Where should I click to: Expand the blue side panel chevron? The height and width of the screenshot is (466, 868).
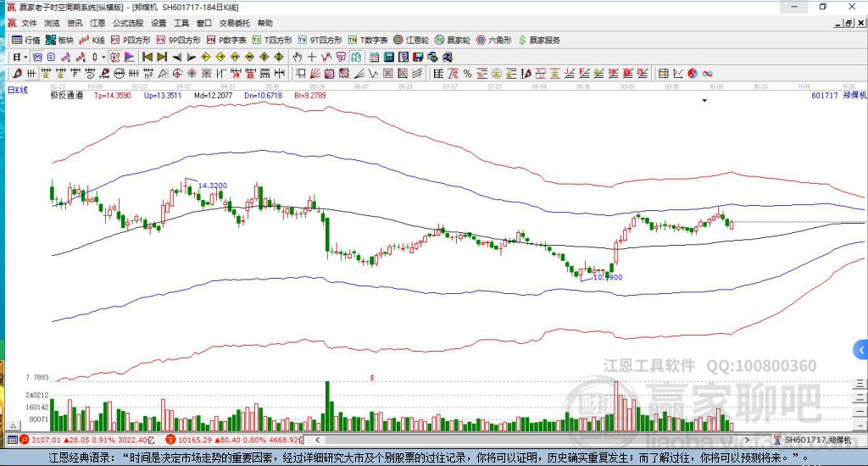pos(861,350)
